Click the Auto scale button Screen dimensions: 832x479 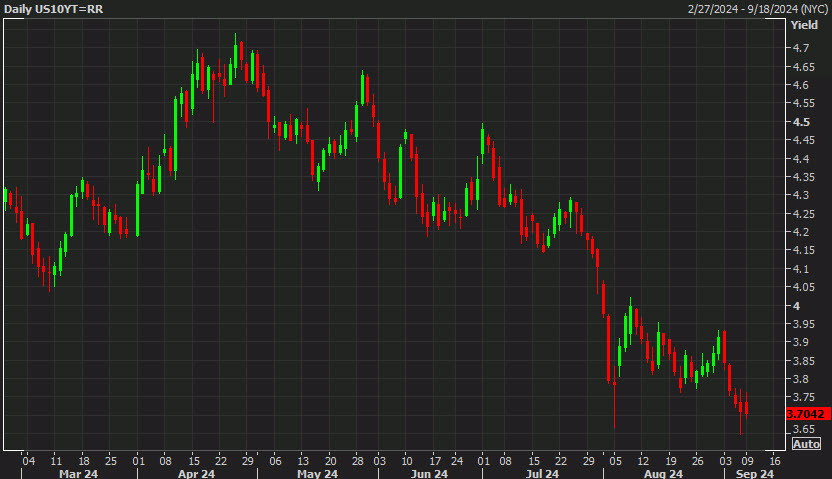(x=806, y=444)
